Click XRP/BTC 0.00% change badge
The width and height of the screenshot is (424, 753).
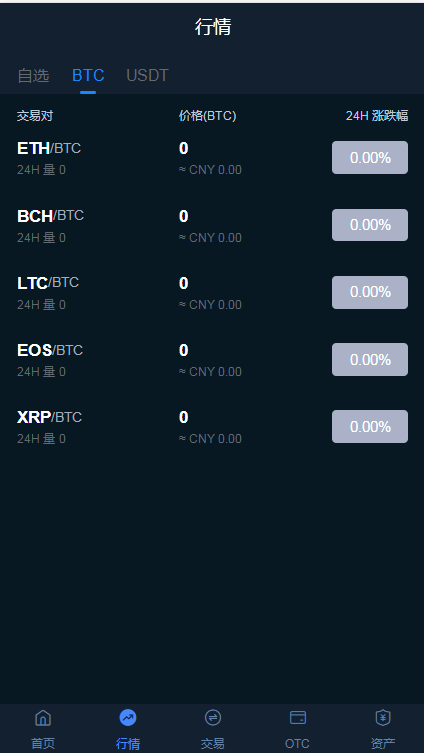coord(370,426)
